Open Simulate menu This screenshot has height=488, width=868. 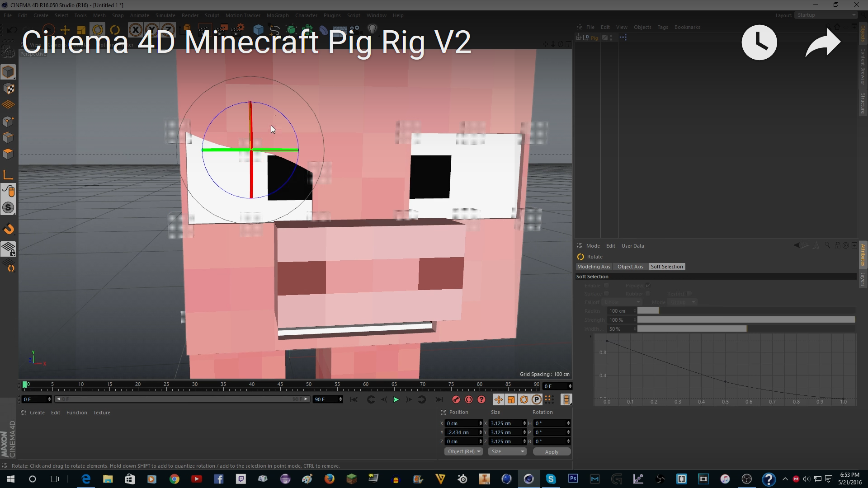click(165, 15)
